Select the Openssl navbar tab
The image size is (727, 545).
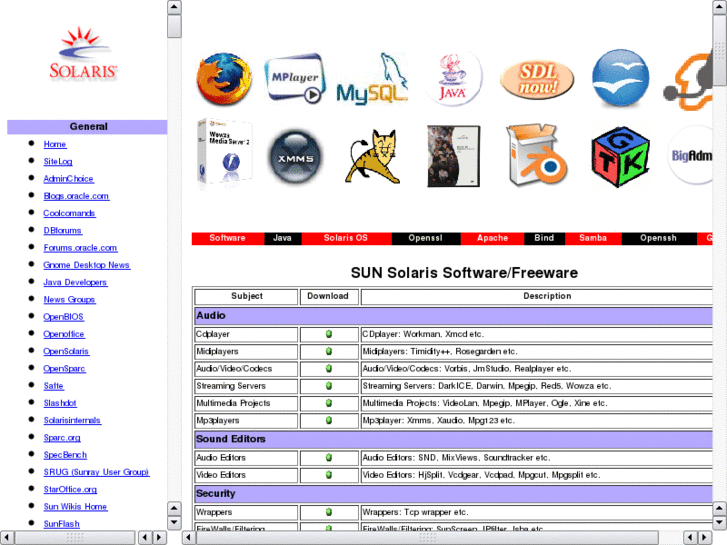(426, 238)
